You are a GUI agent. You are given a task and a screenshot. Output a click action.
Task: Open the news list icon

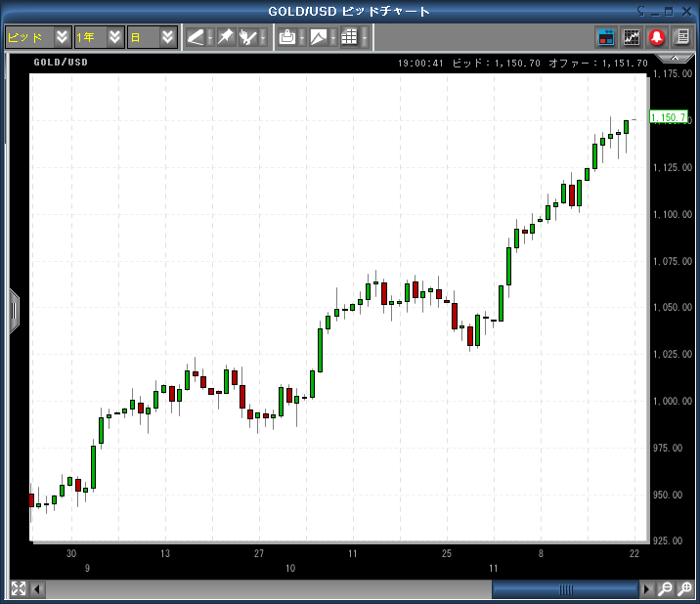click(681, 37)
